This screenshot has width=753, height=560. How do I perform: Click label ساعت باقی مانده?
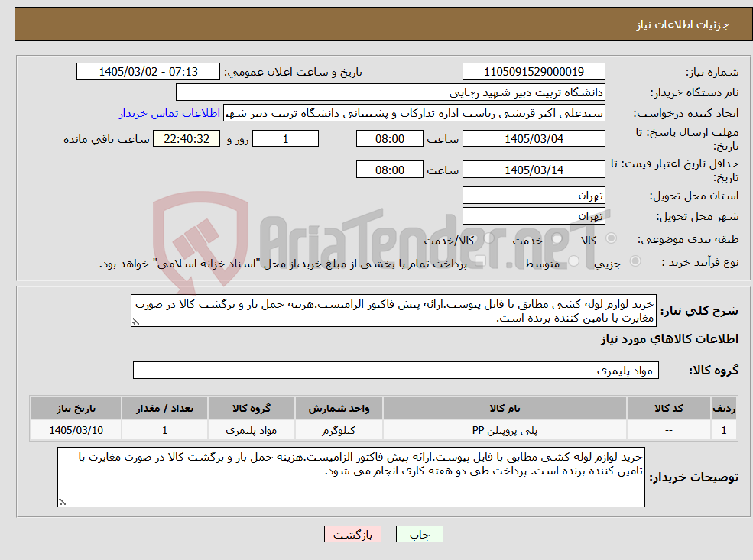(106, 139)
